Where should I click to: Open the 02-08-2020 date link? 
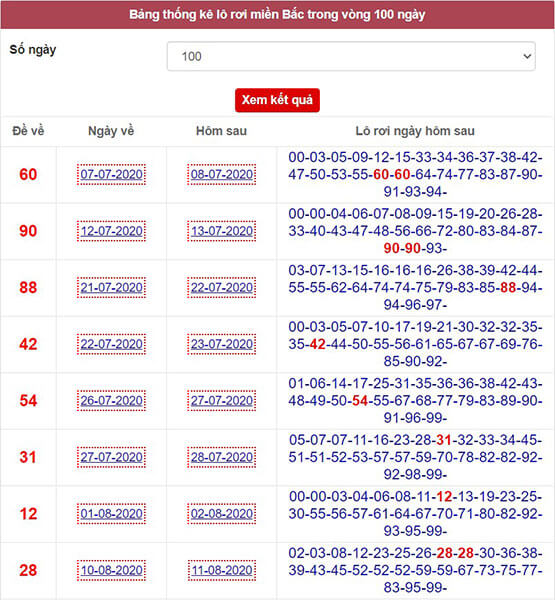(x=222, y=514)
